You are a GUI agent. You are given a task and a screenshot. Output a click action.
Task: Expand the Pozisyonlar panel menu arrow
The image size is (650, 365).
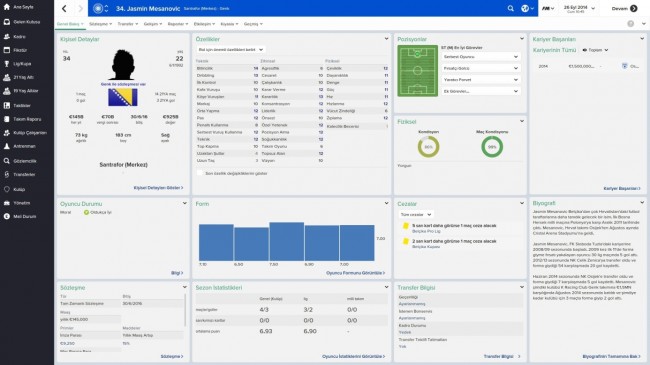521,39
